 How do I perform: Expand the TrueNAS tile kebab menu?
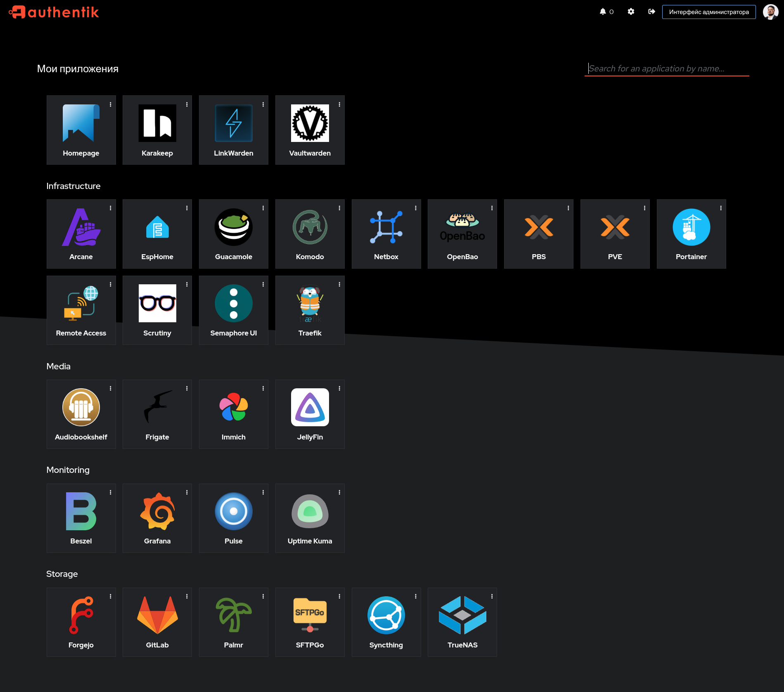pyautogui.click(x=492, y=597)
